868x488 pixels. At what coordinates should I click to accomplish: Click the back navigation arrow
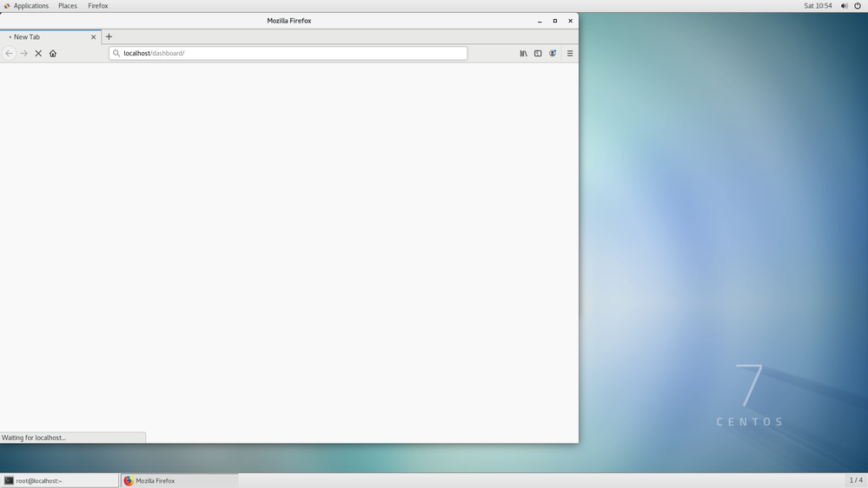(x=10, y=53)
